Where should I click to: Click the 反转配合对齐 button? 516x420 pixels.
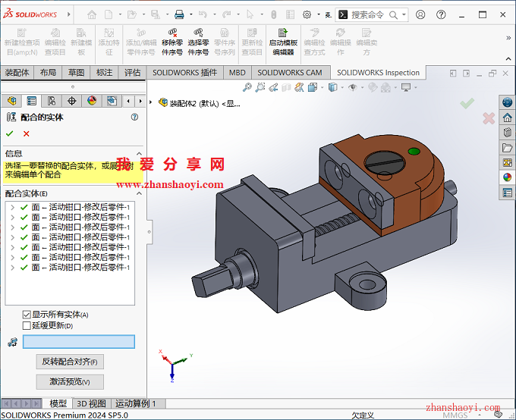(70, 362)
